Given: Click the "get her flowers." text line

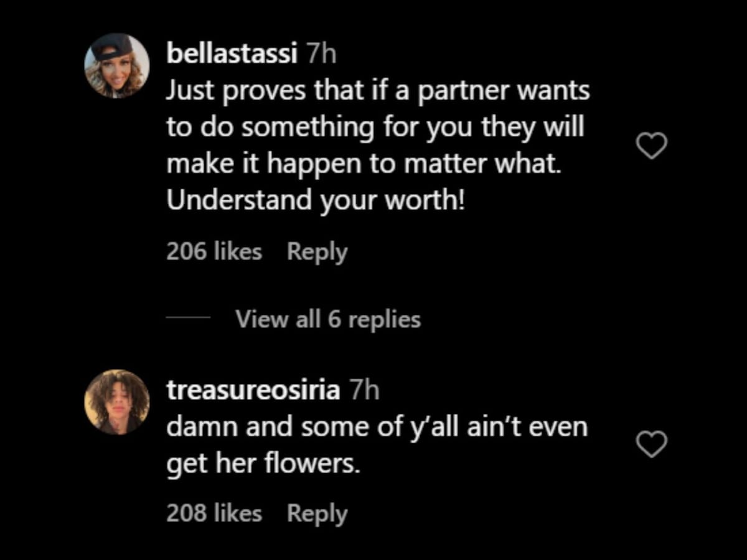Looking at the screenshot, I should coord(263,464).
